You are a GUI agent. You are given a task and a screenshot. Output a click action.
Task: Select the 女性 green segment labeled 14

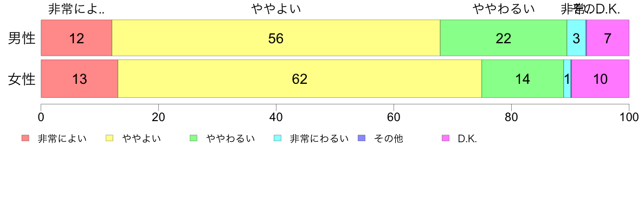point(523,78)
